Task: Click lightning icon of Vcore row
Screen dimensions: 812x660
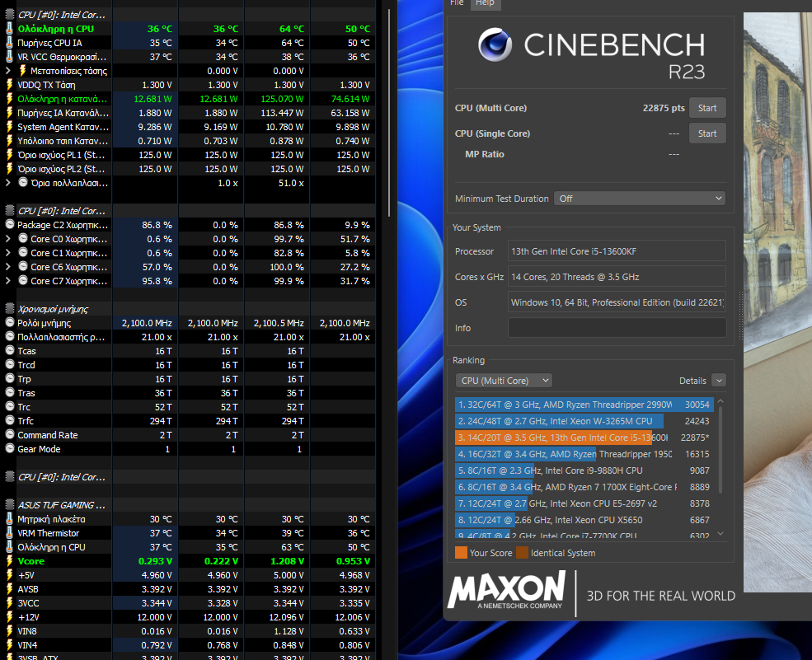Action: click(9, 561)
